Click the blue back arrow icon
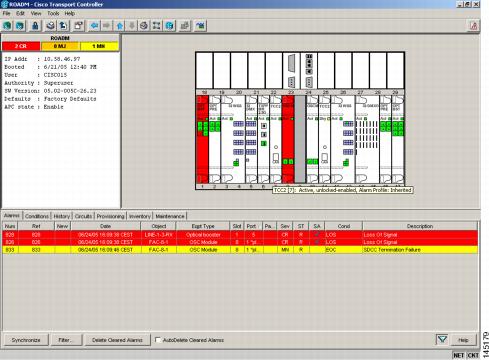489x360 pixels. pos(95,25)
